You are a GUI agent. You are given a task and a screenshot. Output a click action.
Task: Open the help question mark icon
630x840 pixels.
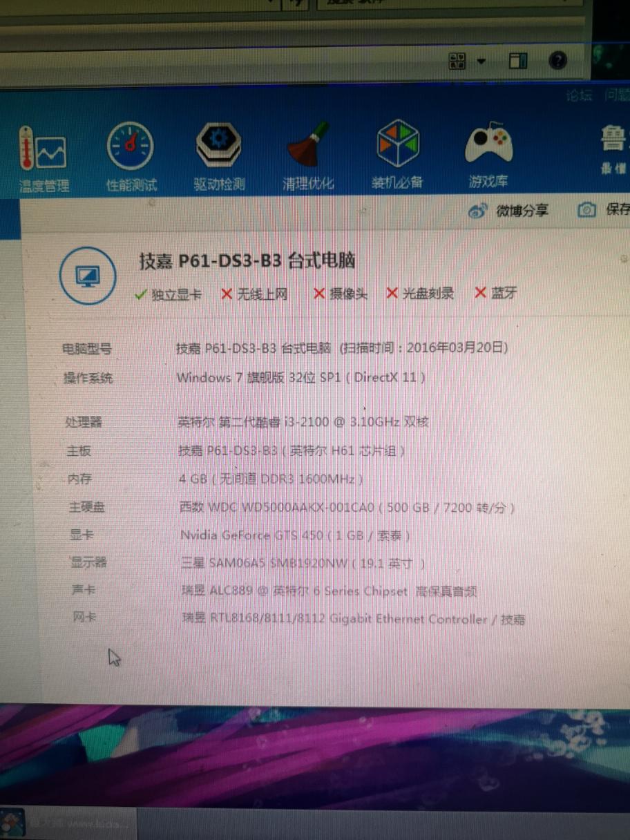pos(557,61)
